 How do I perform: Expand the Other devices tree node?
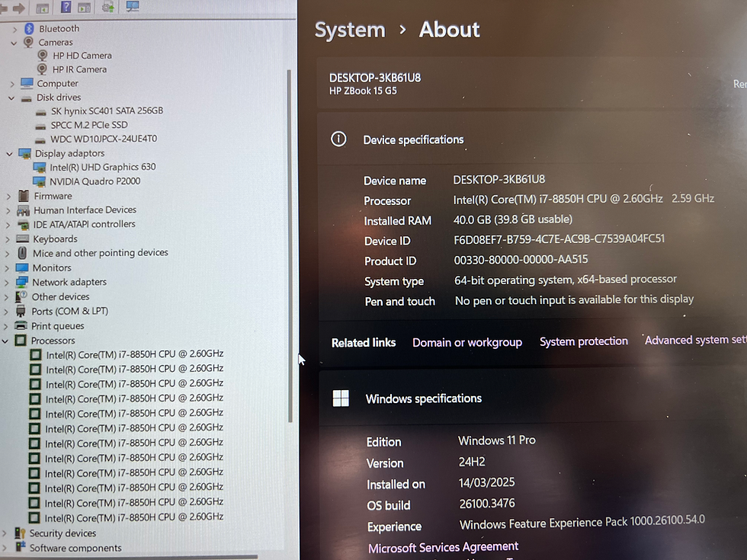(x=6, y=297)
